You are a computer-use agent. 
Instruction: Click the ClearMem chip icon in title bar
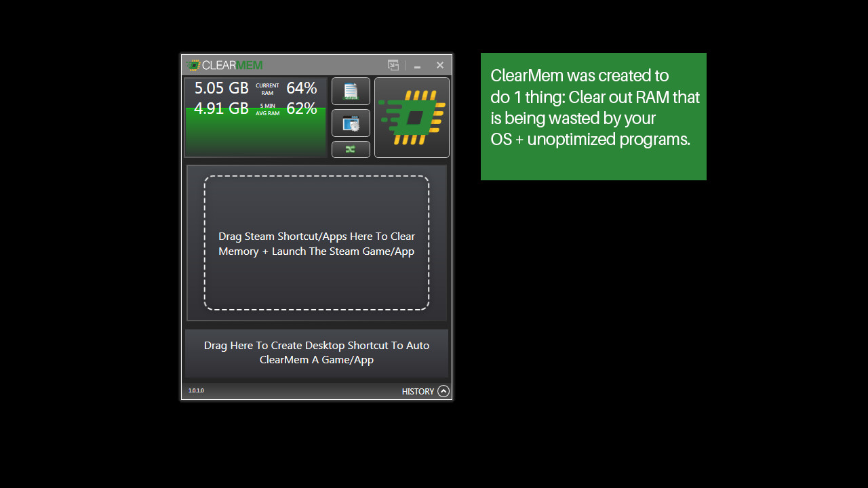point(194,65)
